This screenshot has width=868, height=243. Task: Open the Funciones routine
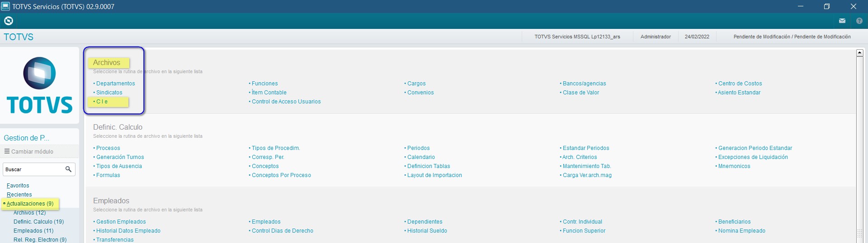click(265, 84)
